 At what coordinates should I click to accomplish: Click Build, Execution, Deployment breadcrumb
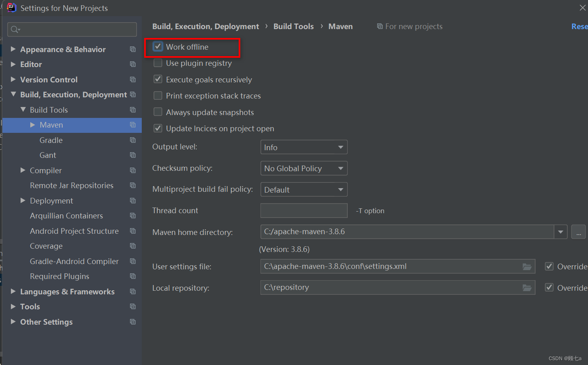(x=206, y=26)
